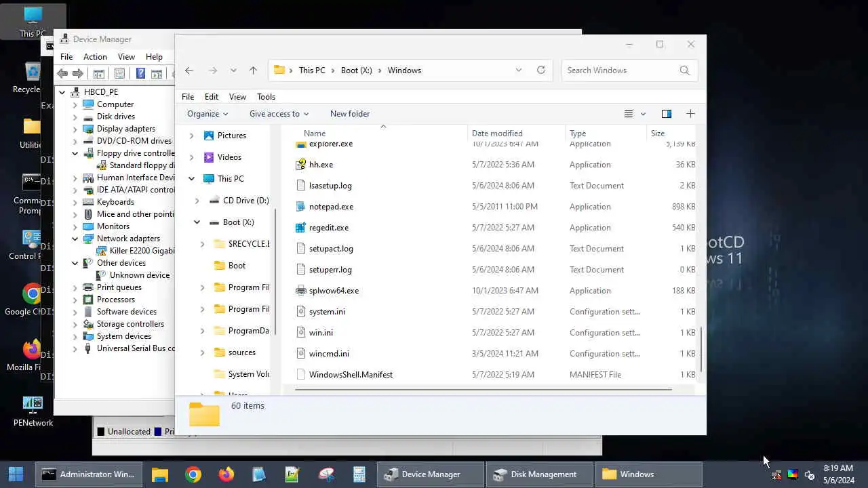
Task: Go up one folder level in Explorer
Action: click(253, 70)
